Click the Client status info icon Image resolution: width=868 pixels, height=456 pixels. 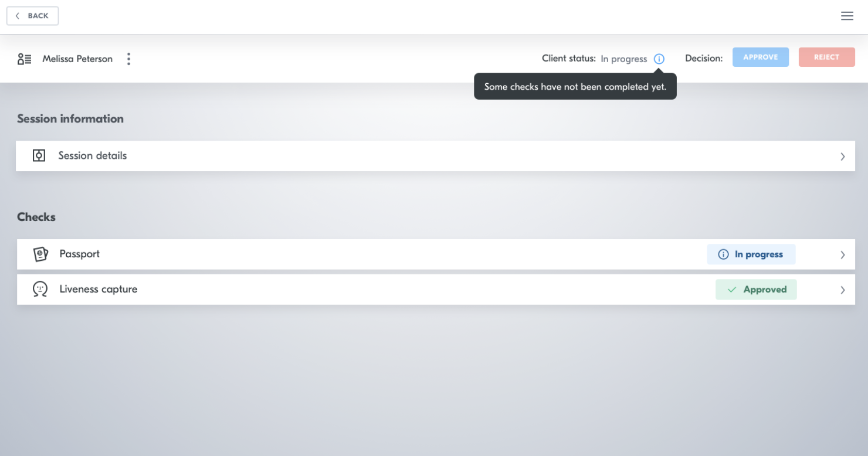point(659,59)
